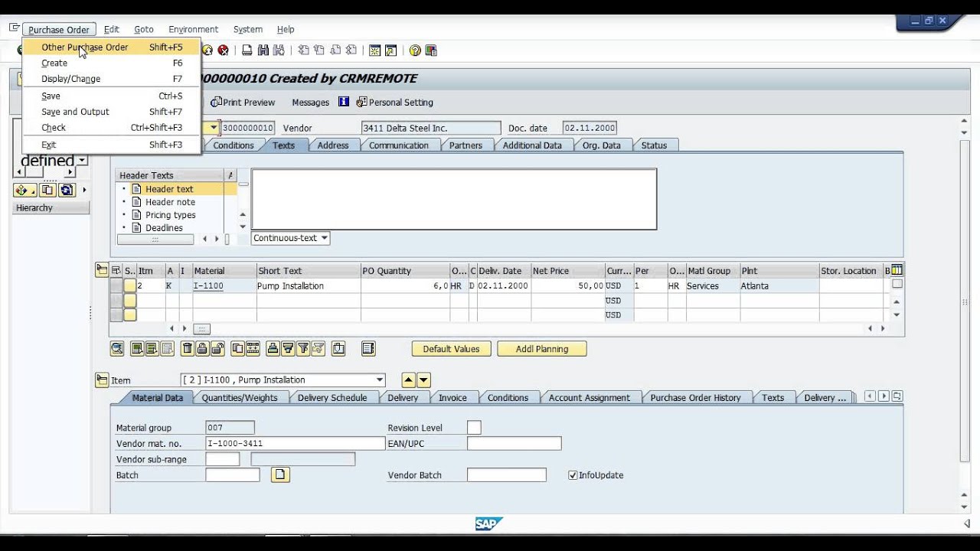
Task: Click the create-text page icon beside Batch field
Action: click(280, 475)
